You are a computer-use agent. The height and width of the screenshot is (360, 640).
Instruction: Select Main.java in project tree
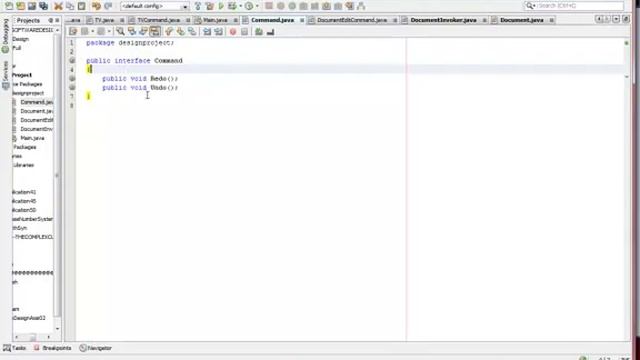32,138
